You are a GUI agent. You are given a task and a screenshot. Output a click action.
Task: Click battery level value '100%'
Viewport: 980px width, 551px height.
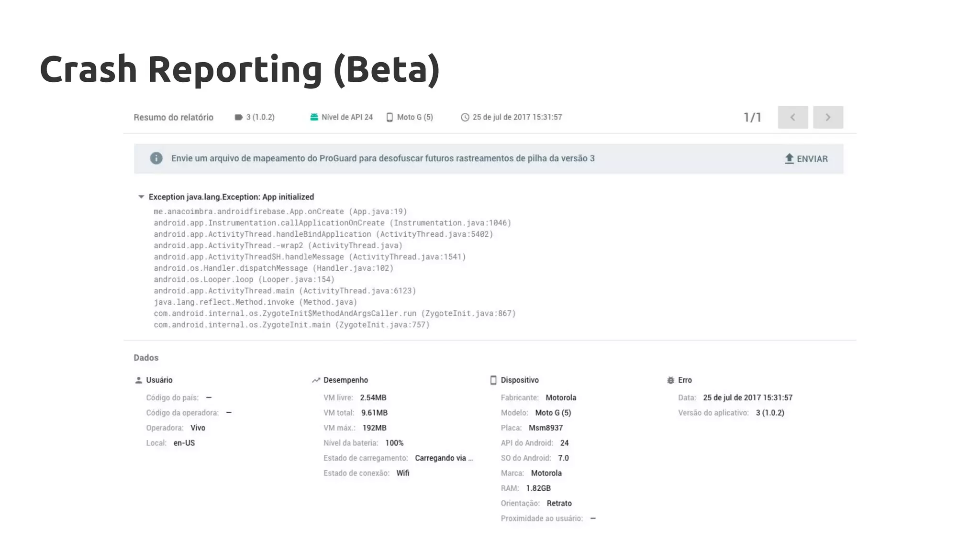pyautogui.click(x=394, y=443)
